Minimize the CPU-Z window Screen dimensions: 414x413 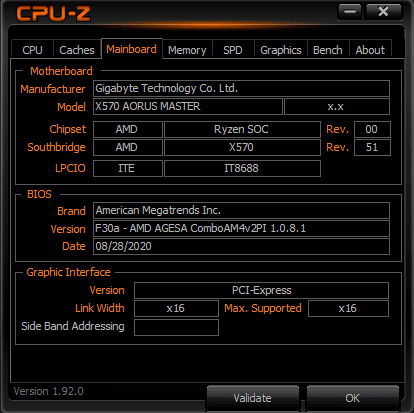click(x=350, y=12)
